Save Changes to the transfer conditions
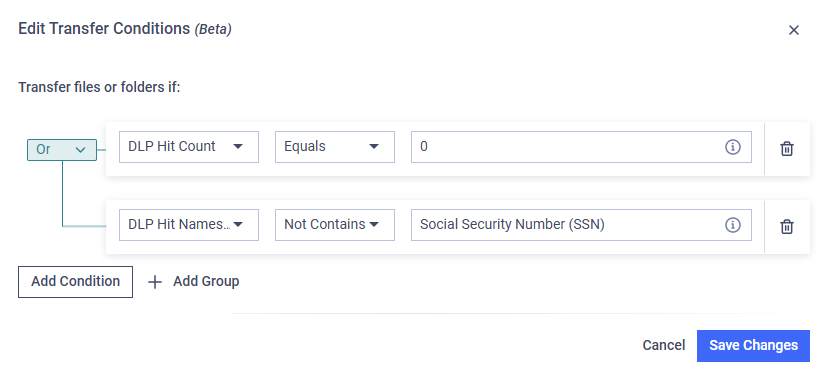Image resolution: width=829 pixels, height=375 pixels. tap(753, 346)
